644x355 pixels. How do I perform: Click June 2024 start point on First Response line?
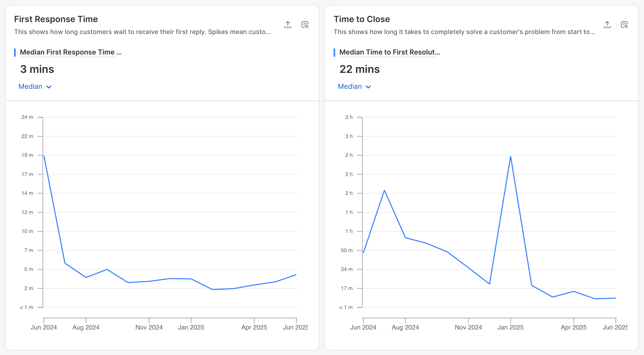(x=44, y=156)
